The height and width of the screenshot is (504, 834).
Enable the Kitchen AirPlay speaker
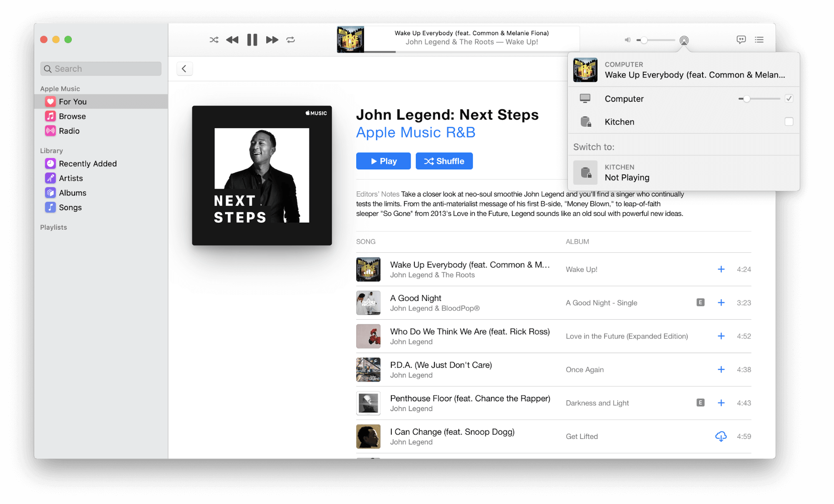tap(789, 121)
